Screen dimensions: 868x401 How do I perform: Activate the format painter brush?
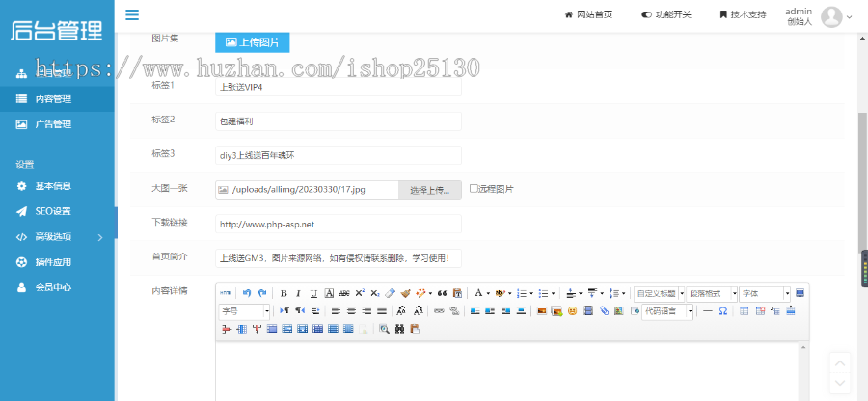pos(406,293)
